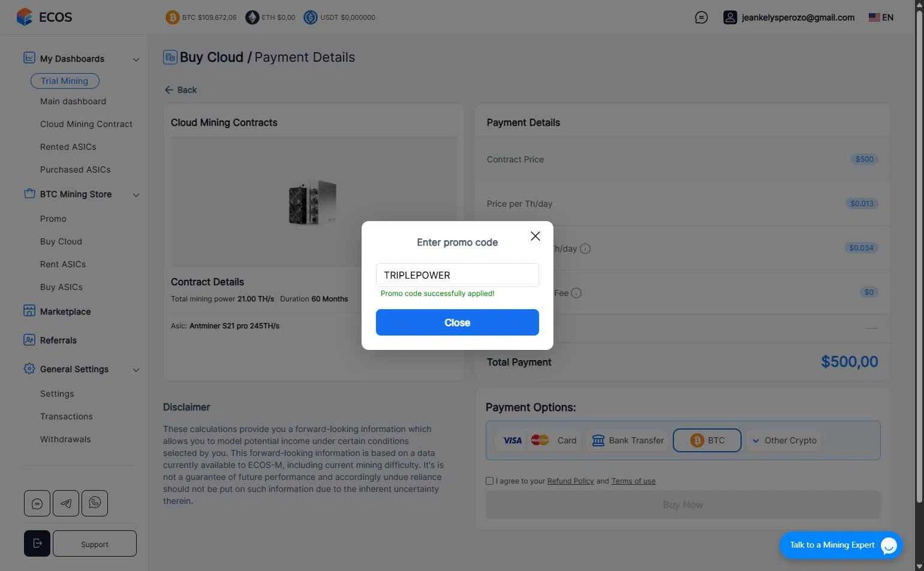This screenshot has width=924, height=571.
Task: Click the USDT price coin icon
Action: click(311, 17)
